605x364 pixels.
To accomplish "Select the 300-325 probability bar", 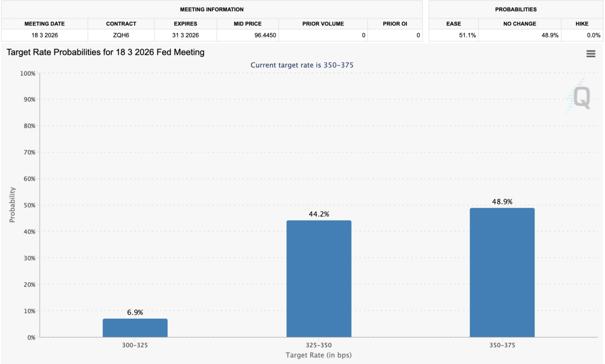I will [135, 328].
